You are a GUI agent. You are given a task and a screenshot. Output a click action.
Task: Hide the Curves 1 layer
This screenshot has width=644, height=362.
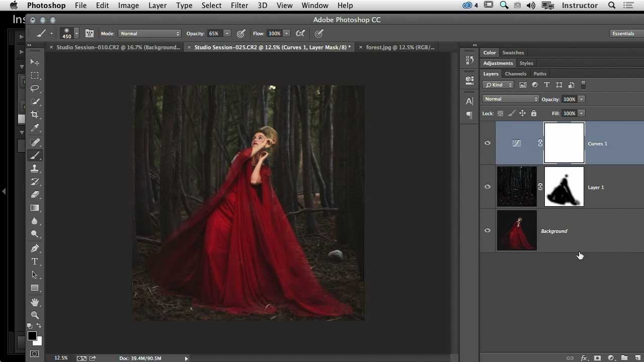pyautogui.click(x=488, y=143)
